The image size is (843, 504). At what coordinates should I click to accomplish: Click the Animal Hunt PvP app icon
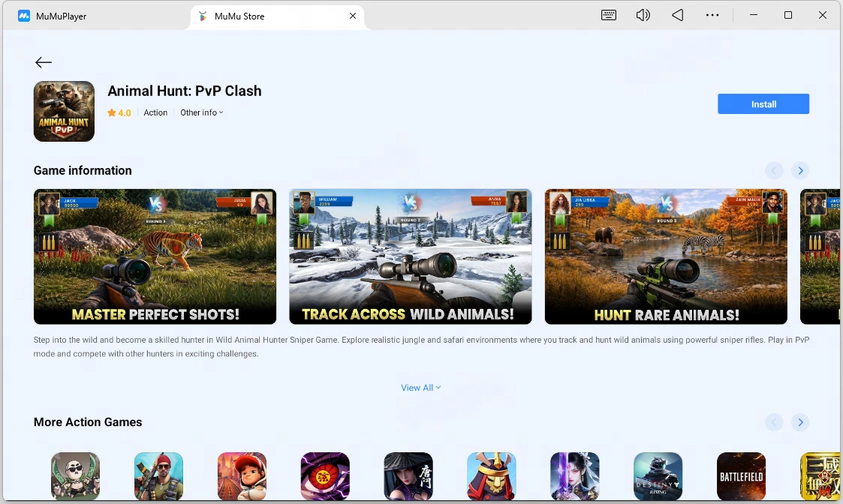click(x=64, y=111)
